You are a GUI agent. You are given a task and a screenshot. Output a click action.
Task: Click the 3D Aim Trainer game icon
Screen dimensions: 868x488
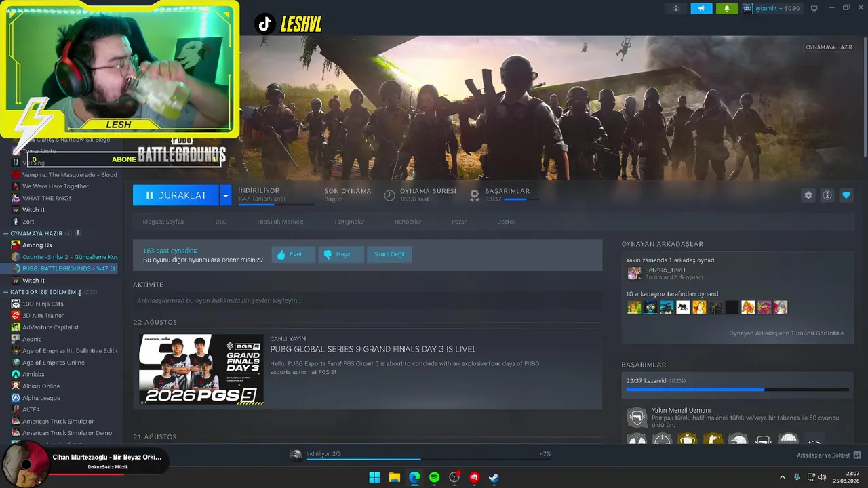click(16, 315)
